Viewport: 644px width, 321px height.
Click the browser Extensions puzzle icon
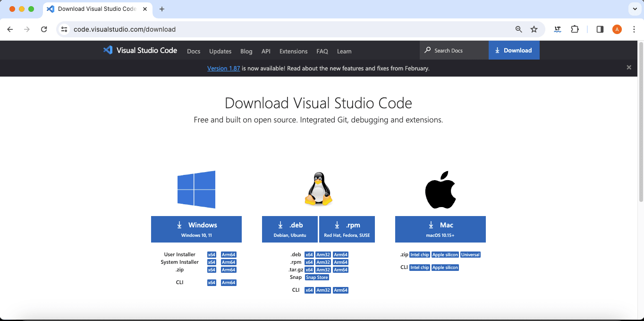point(575,29)
